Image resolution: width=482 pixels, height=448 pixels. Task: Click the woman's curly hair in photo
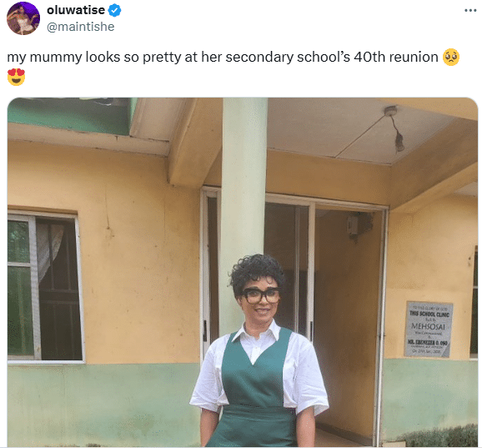click(x=257, y=270)
